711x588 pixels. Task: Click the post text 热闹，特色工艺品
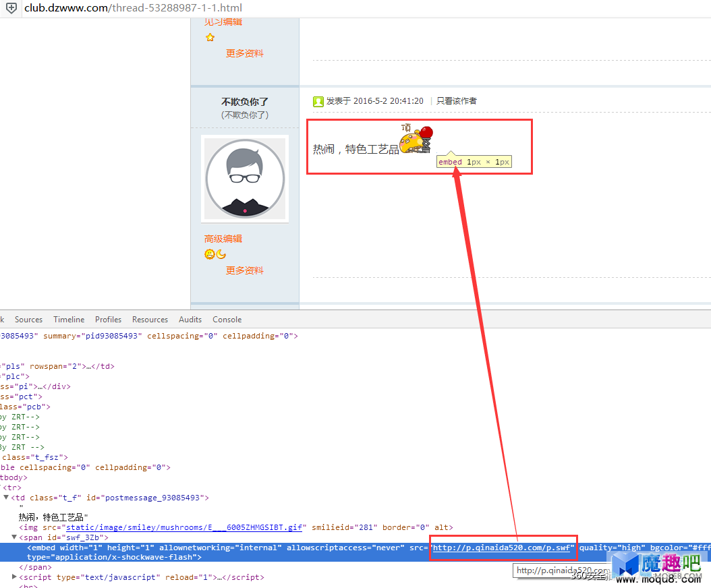(356, 149)
